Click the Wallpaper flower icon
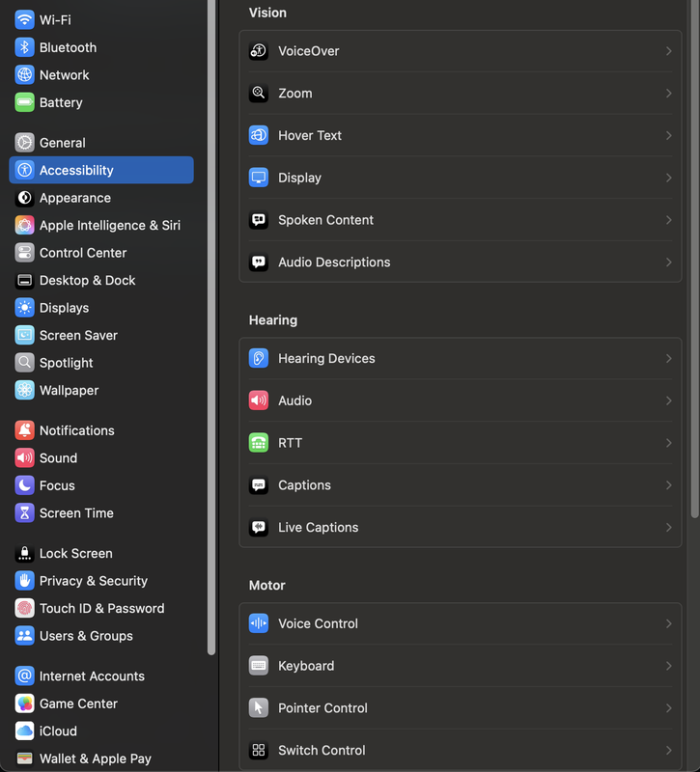 [25, 391]
